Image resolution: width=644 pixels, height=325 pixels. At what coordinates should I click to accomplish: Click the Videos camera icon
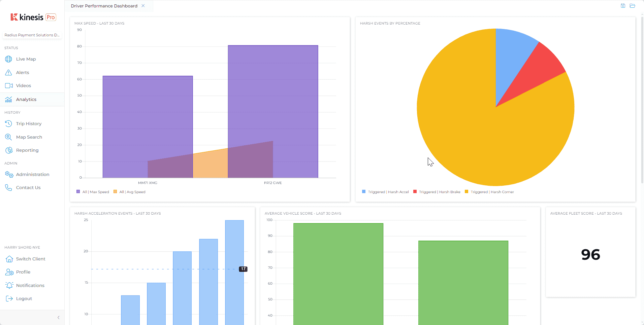pyautogui.click(x=9, y=86)
